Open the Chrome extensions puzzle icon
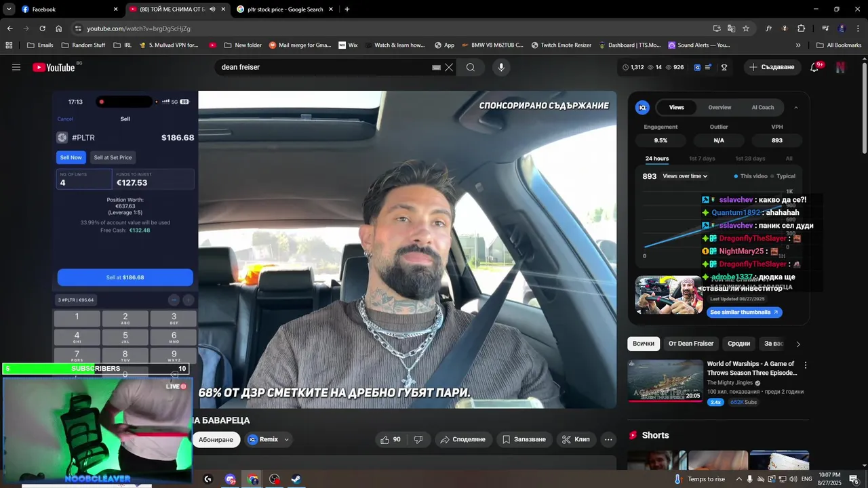The image size is (868, 488). [802, 28]
